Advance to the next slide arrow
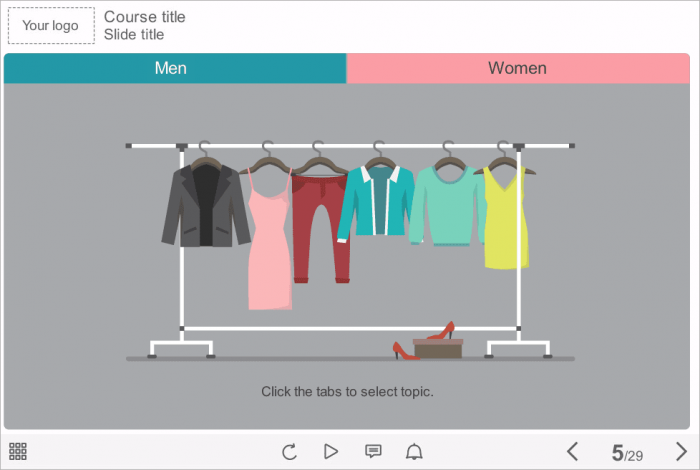Screen dimensions: 700x470 [681, 452]
